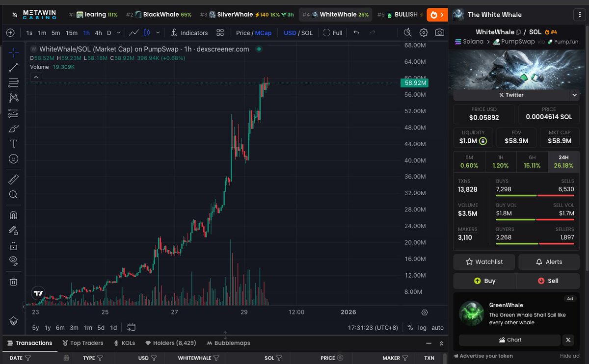Image resolution: width=589 pixels, height=364 pixels.
Task: Filter transactions by MAKER column
Action: [x=405, y=358]
